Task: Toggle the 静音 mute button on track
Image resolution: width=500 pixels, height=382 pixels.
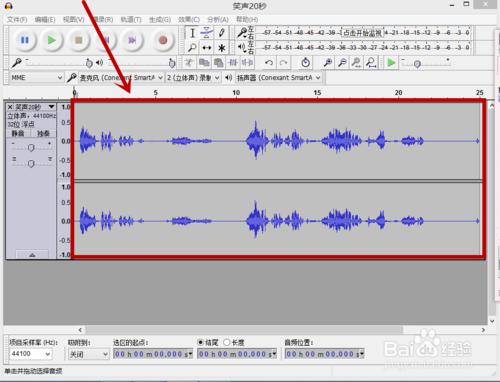Action: click(18, 134)
